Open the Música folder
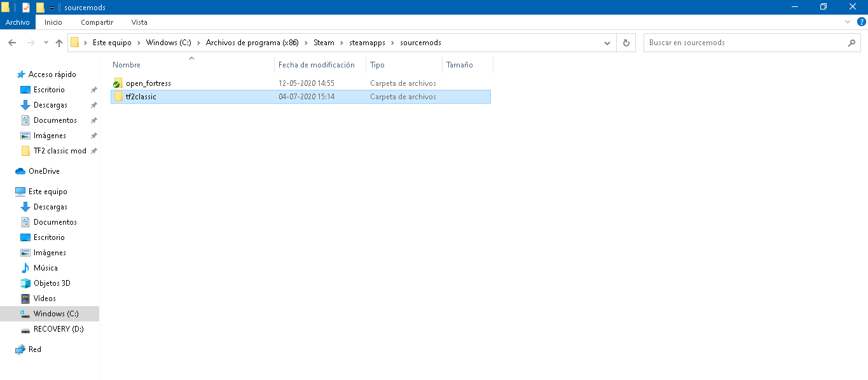The width and height of the screenshot is (868, 380). 46,268
